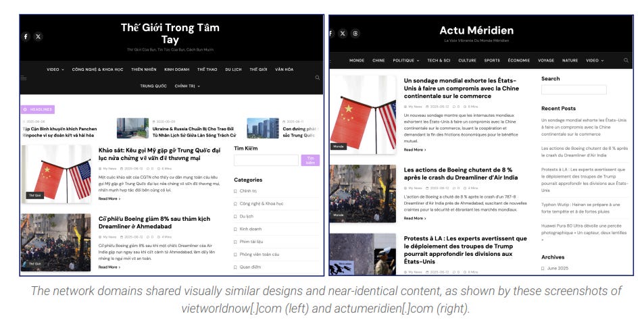Viewport: 644px width, 320px height.
Task: Click flags thumbnail on Actu Méridien
Action: click(363, 115)
